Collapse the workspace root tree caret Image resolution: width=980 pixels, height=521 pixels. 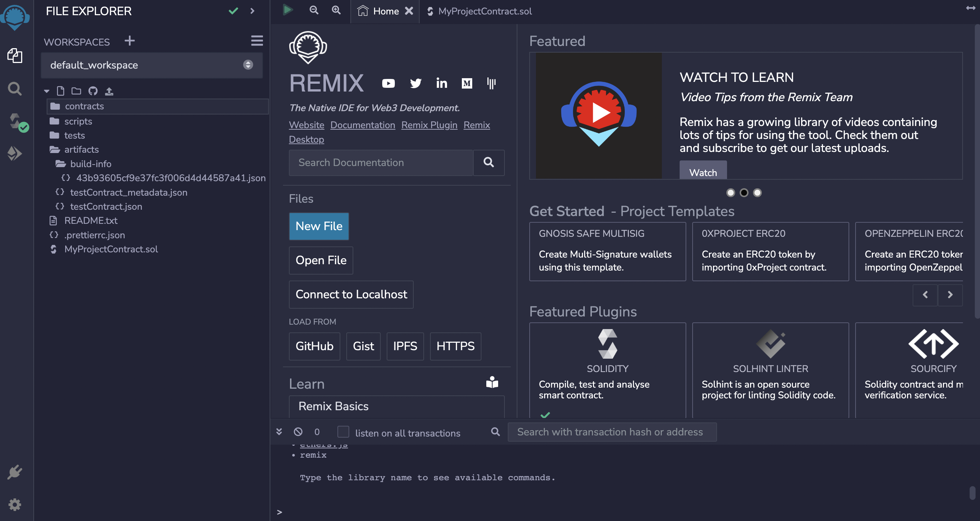(47, 91)
